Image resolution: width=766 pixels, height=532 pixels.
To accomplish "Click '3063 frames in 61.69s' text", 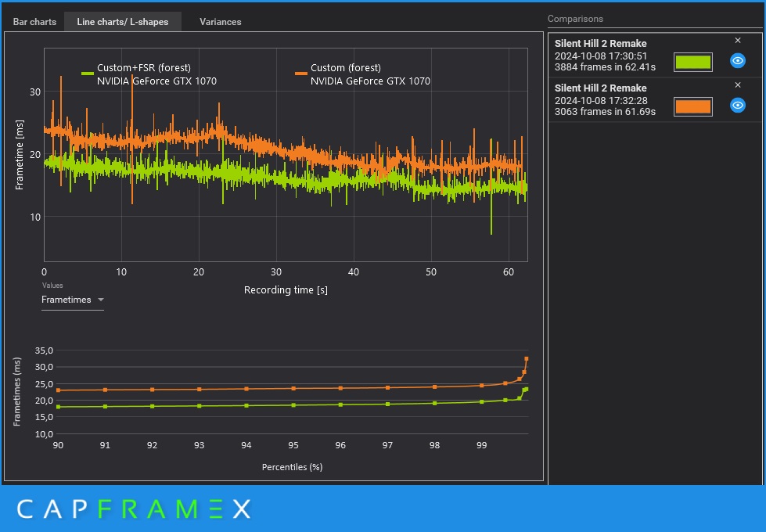I will pyautogui.click(x=605, y=111).
